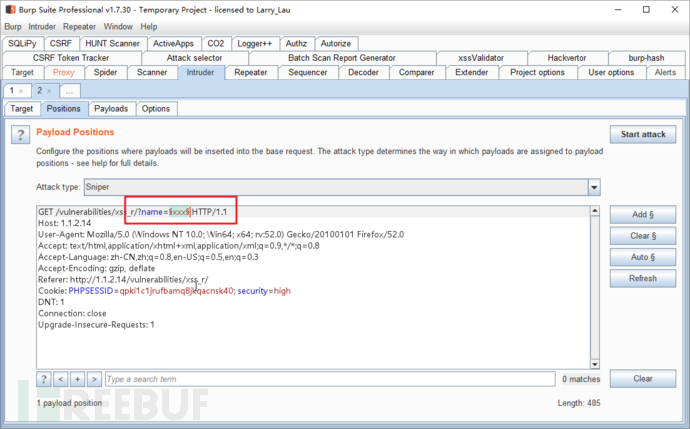Switch to the Proxy tab
690x429 pixels.
click(x=63, y=73)
